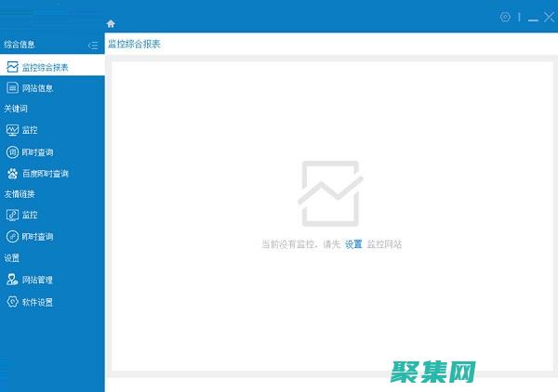Click the 关键词 section header

pyautogui.click(x=16, y=109)
